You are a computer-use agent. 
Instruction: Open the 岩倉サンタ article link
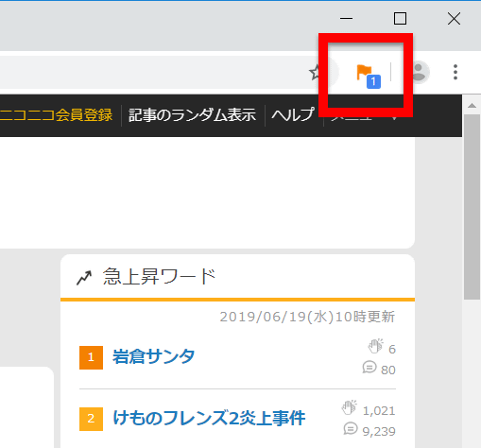point(154,356)
